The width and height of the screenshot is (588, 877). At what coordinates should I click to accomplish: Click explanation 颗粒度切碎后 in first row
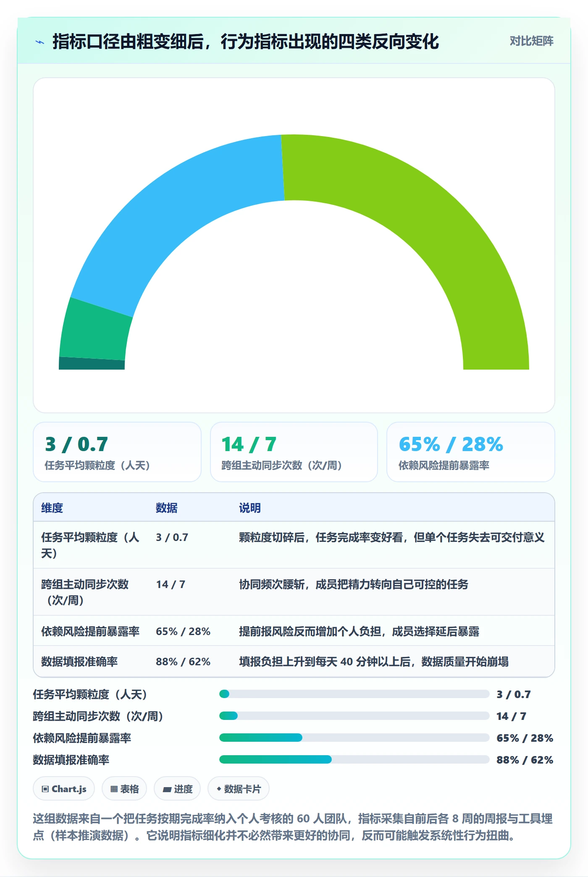pos(392,537)
